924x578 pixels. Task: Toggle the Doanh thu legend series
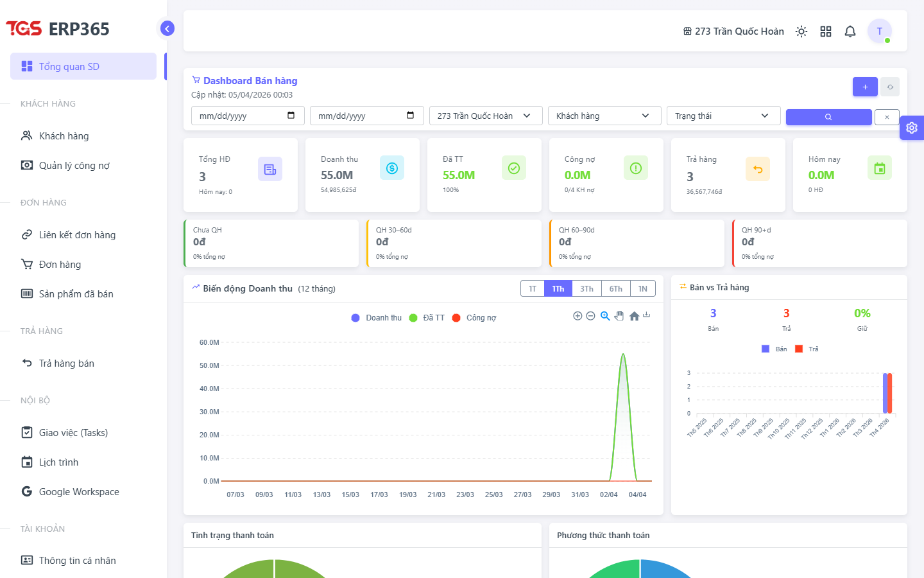[x=377, y=318]
